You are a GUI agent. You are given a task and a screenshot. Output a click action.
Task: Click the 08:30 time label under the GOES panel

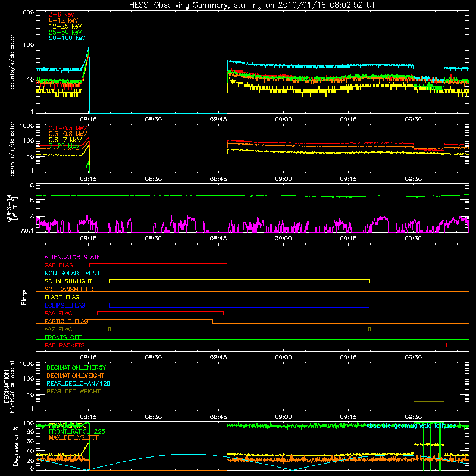pyautogui.click(x=154, y=239)
